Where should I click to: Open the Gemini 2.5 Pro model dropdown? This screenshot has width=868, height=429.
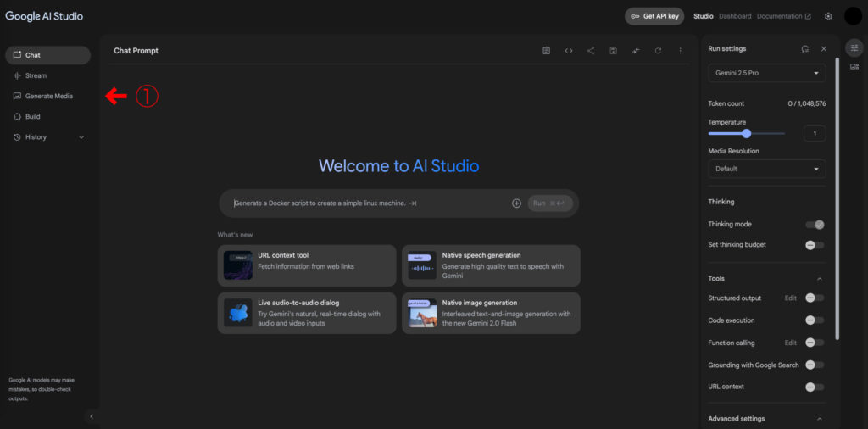click(766, 73)
